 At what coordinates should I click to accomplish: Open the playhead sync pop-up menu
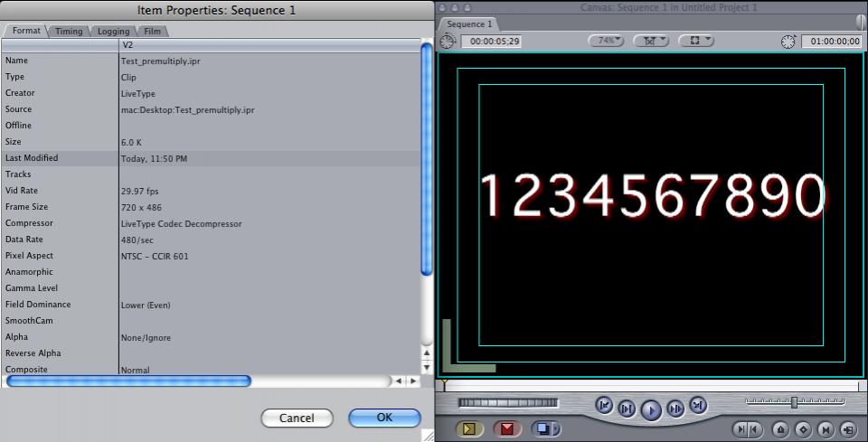coord(651,41)
